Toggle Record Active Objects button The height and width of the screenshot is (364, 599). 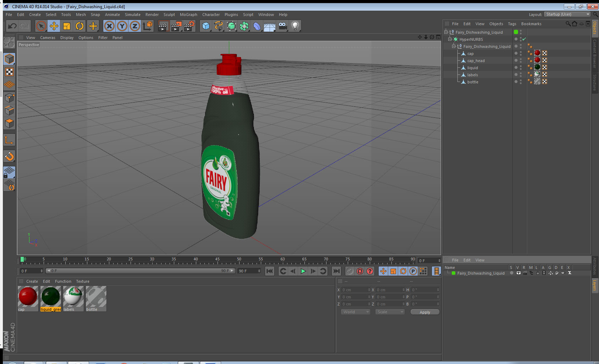click(350, 271)
